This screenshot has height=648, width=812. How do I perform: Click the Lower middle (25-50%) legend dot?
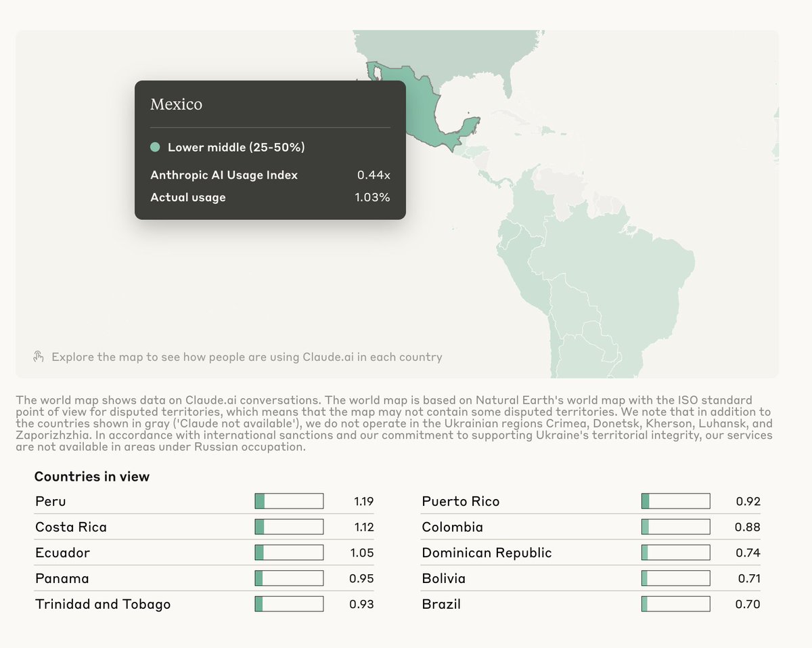tap(155, 147)
